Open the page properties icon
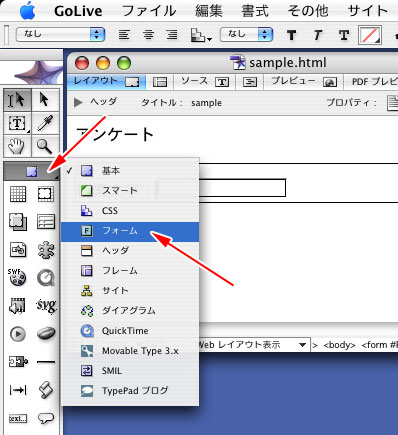The width and height of the screenshot is (398, 435). coord(392,103)
